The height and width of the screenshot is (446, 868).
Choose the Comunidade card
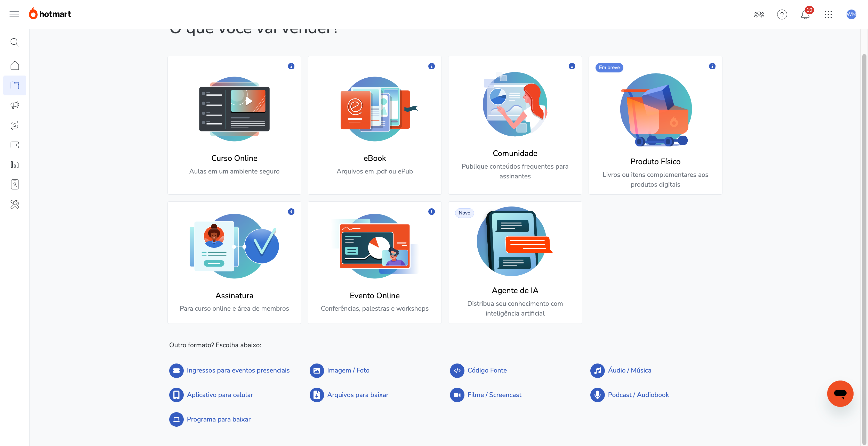coord(515,125)
